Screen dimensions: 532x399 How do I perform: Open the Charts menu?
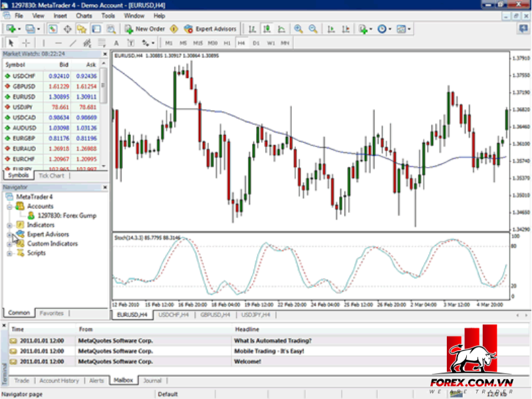[x=84, y=15]
